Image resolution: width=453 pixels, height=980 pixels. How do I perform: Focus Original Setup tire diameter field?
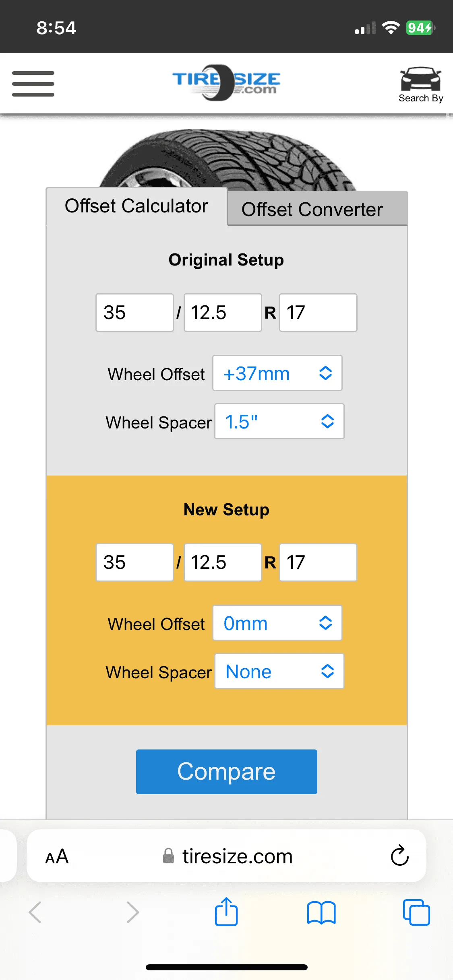(134, 313)
